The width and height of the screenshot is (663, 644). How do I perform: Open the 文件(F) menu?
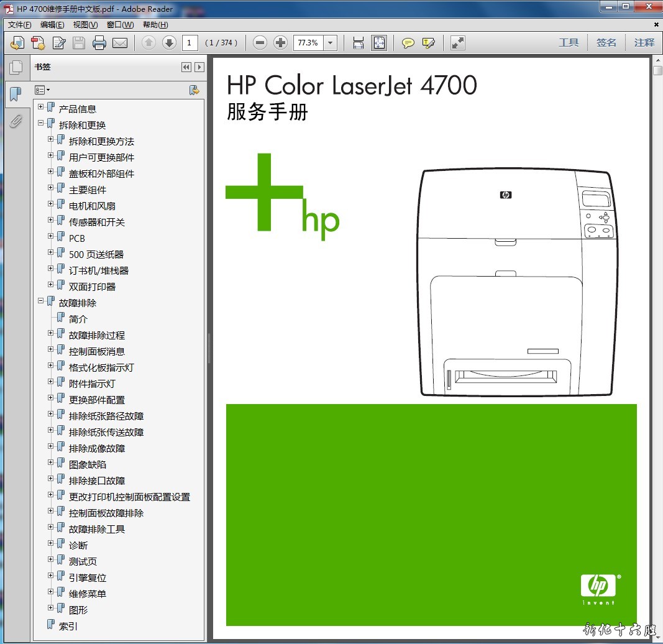tap(19, 25)
